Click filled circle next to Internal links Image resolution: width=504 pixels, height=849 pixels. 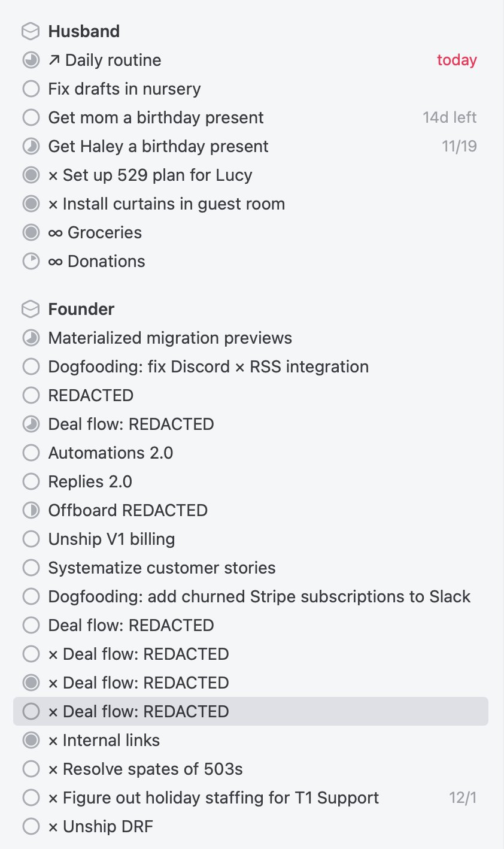click(x=31, y=740)
